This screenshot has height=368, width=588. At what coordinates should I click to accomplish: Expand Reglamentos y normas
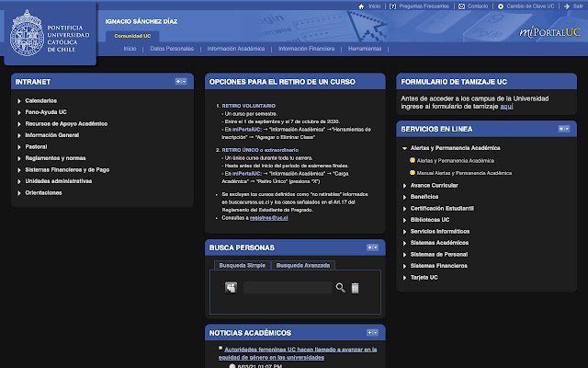[18, 158]
